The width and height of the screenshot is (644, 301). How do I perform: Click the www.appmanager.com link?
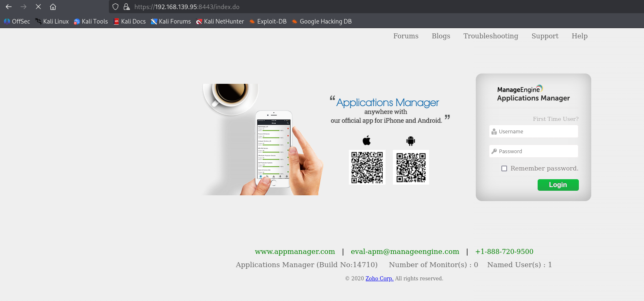[x=295, y=251]
